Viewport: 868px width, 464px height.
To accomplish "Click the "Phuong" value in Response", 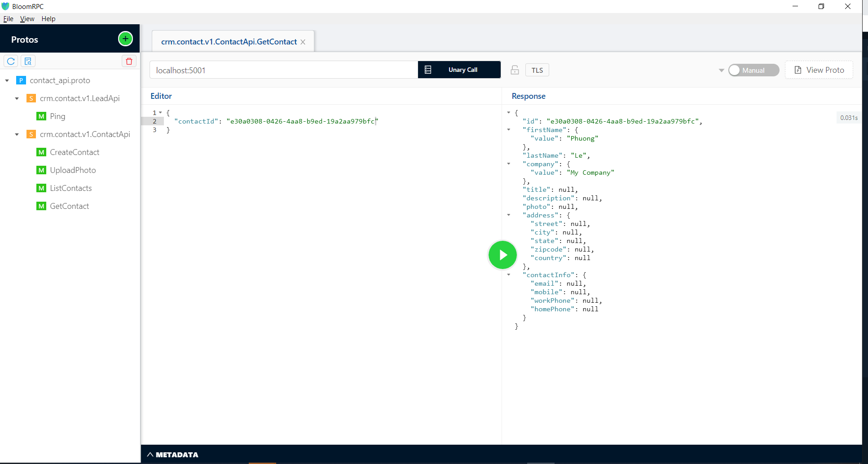I will [582, 138].
